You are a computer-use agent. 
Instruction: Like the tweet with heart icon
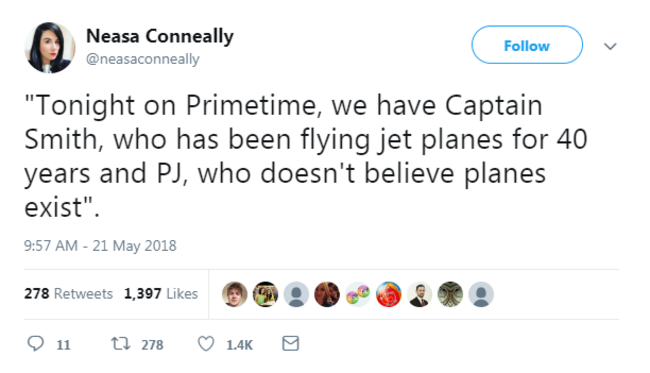point(206,344)
